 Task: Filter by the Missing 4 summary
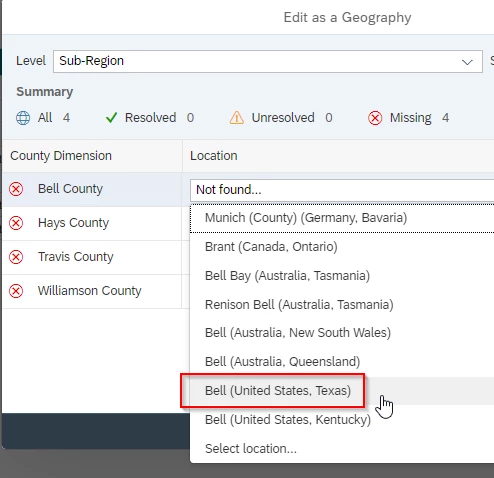[409, 118]
